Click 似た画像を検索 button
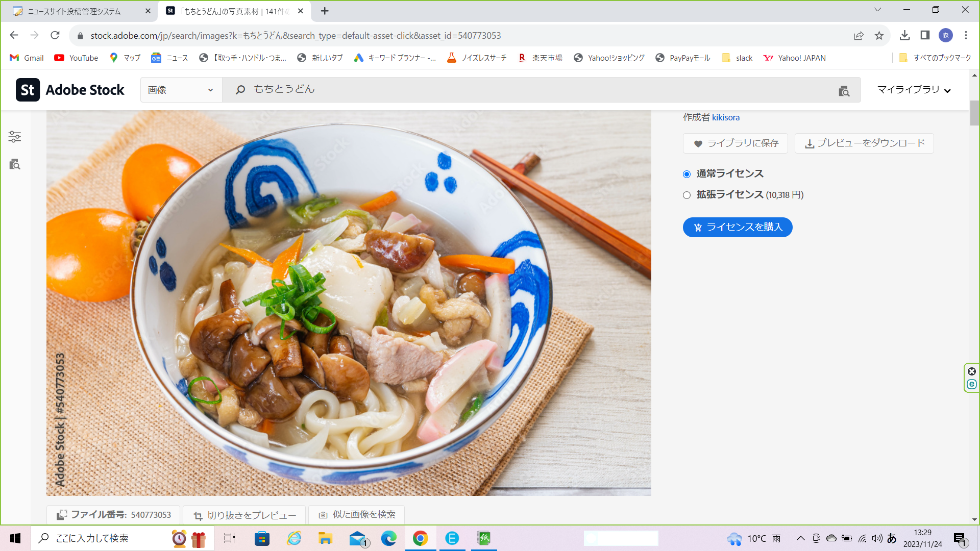The image size is (980, 551). pos(357,515)
